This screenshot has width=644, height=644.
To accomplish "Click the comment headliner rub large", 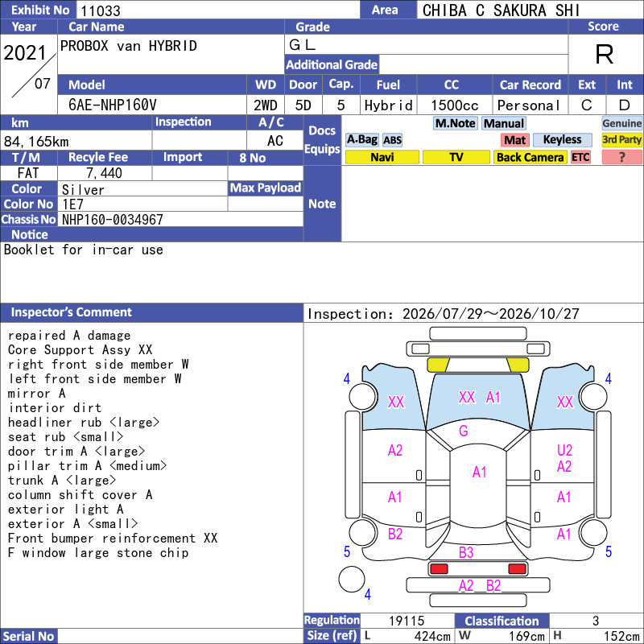I will pyautogui.click(x=84, y=422).
